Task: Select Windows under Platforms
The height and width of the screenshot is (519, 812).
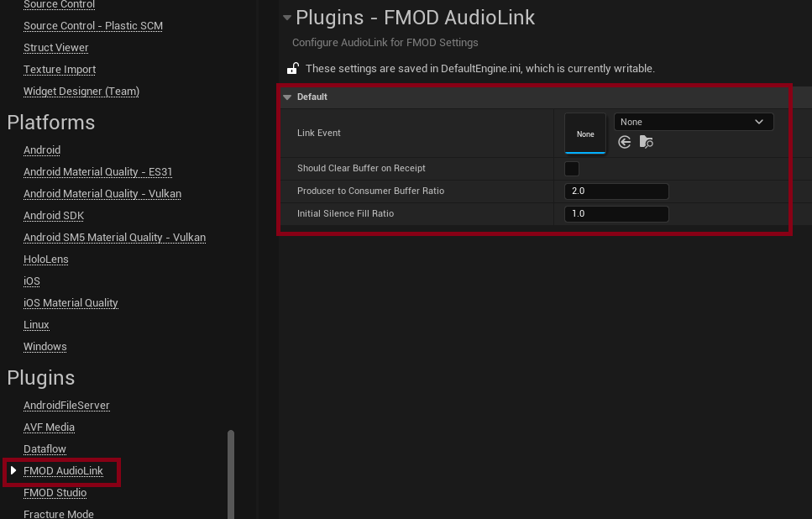Action: [45, 346]
